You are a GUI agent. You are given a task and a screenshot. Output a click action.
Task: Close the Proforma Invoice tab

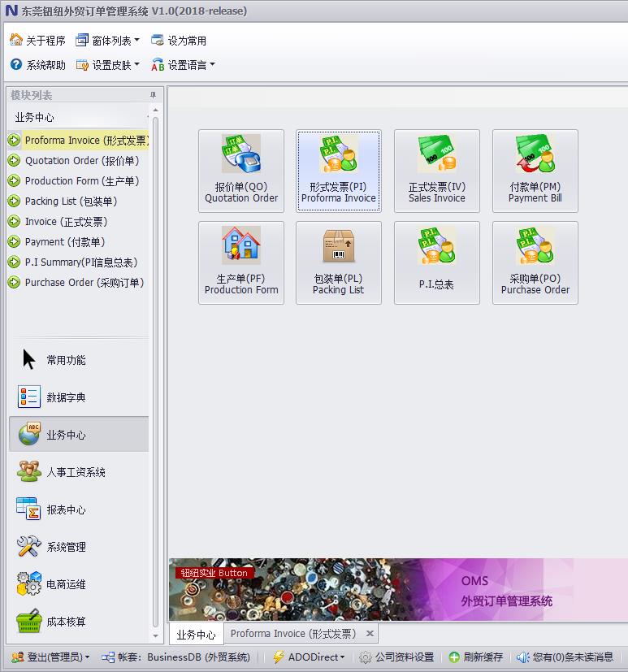click(370, 634)
